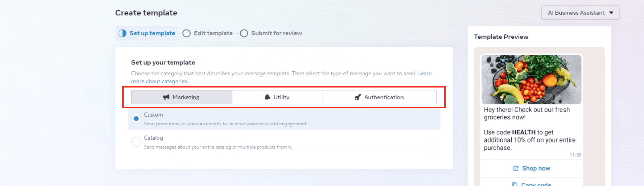Click the groceries image in Template Preview
This screenshot has width=644, height=186.
click(x=531, y=79)
